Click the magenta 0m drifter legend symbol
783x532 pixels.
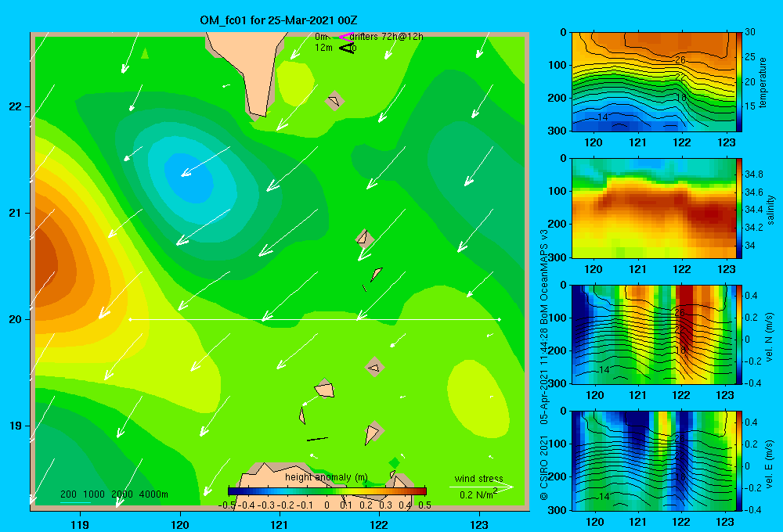coord(345,37)
